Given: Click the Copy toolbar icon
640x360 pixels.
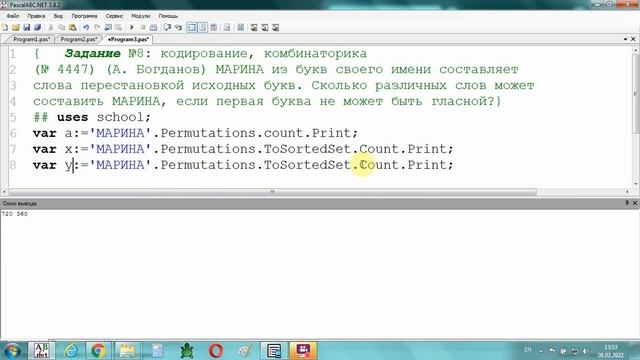Looking at the screenshot, I should click(x=62, y=27).
